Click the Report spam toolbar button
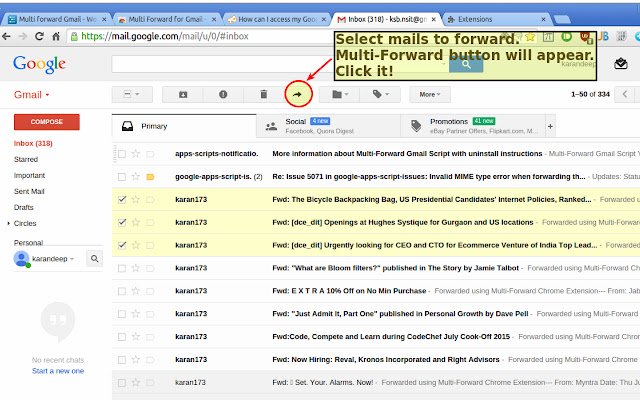Viewport: 640px width, 400px height. [223, 94]
